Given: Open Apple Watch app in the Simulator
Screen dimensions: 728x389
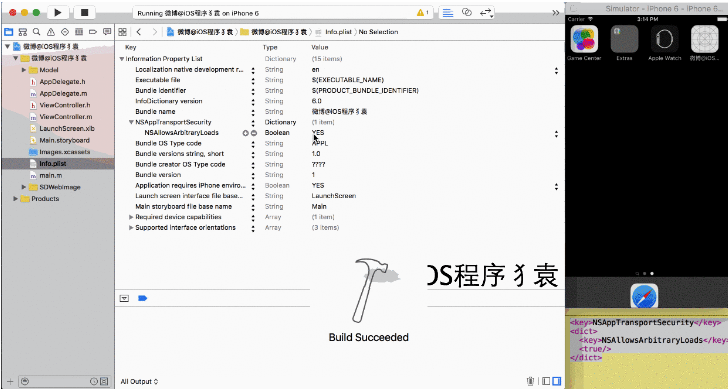Looking at the screenshot, I should point(664,39).
